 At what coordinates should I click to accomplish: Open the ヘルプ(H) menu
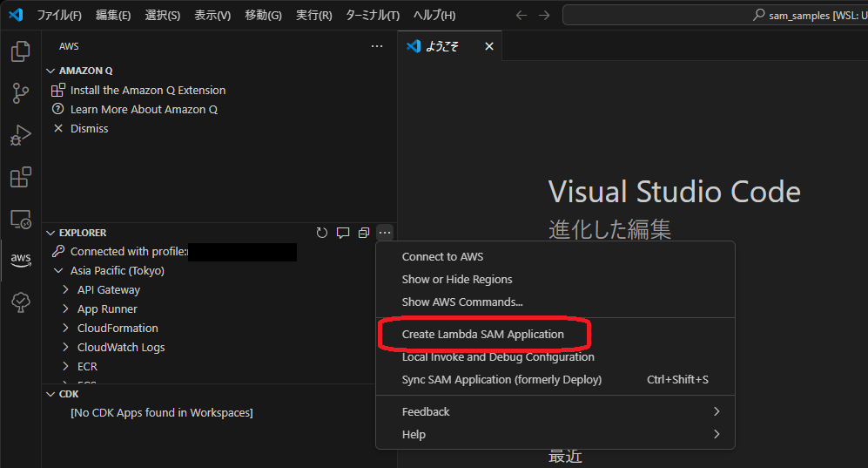coord(434,15)
